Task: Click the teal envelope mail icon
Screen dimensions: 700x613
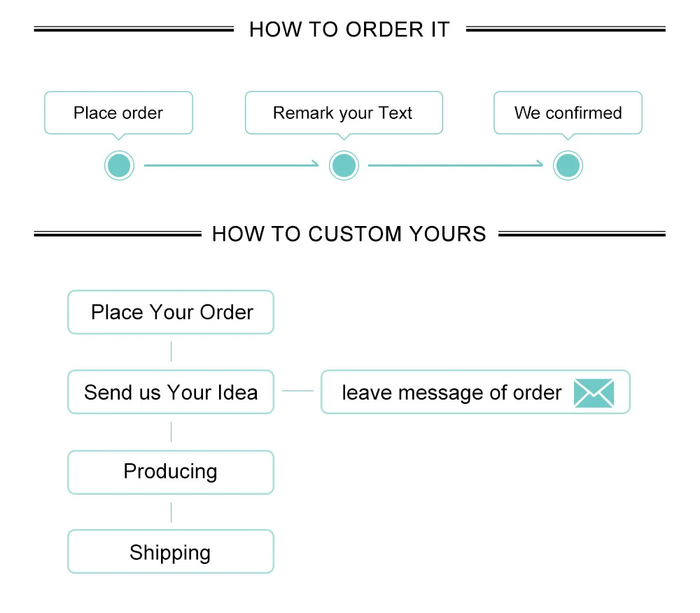Action: pyautogui.click(x=594, y=393)
